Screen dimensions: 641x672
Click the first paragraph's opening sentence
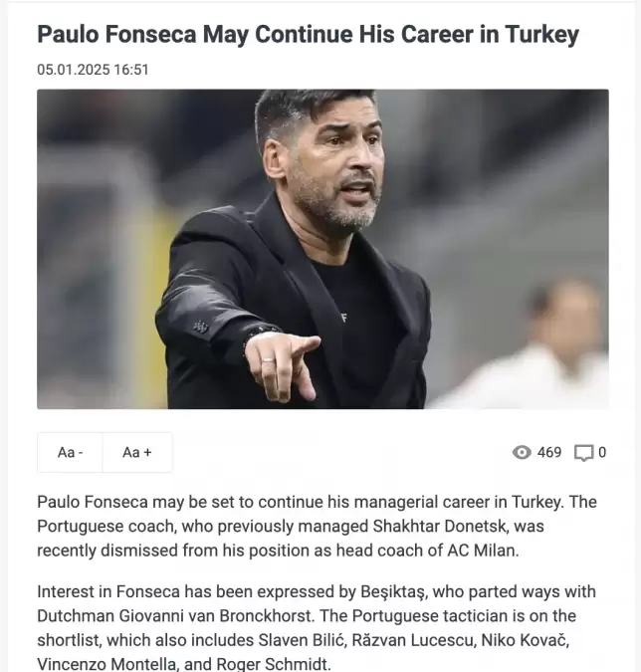(x=299, y=502)
